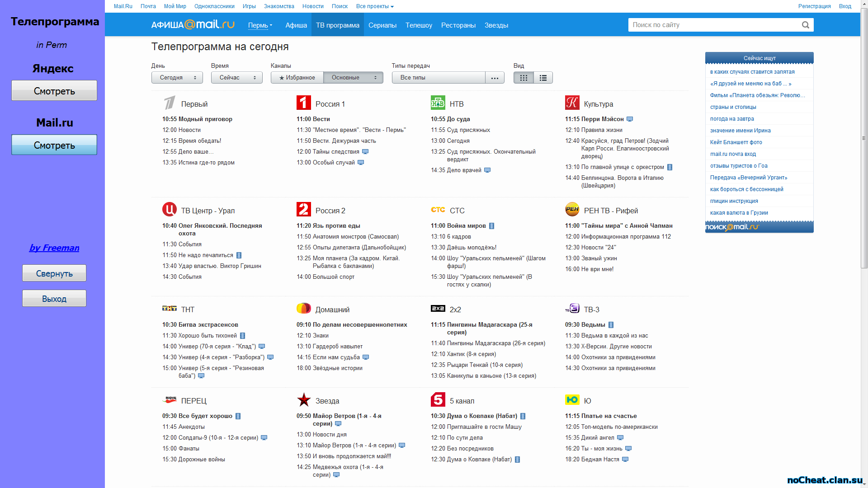The height and width of the screenshot is (488, 868).
Task: Switch to list view layout
Action: 543,78
